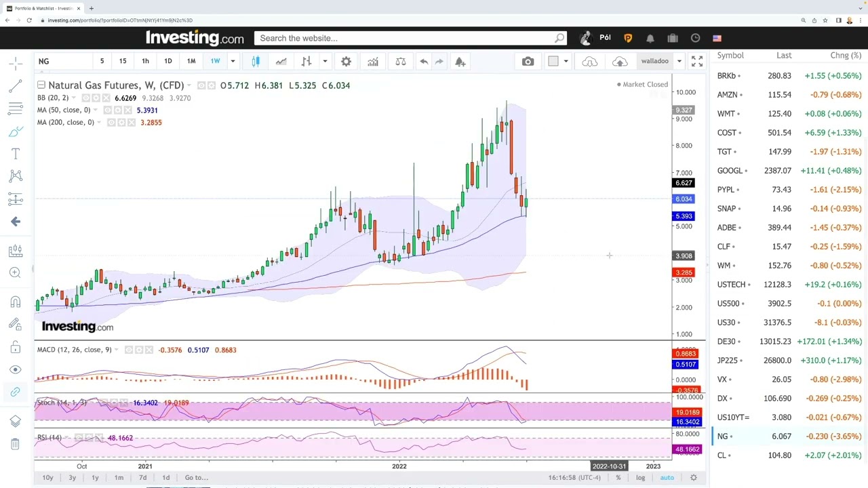Open the chart patterns tool
This screenshot has height=488, width=868.
16,176
